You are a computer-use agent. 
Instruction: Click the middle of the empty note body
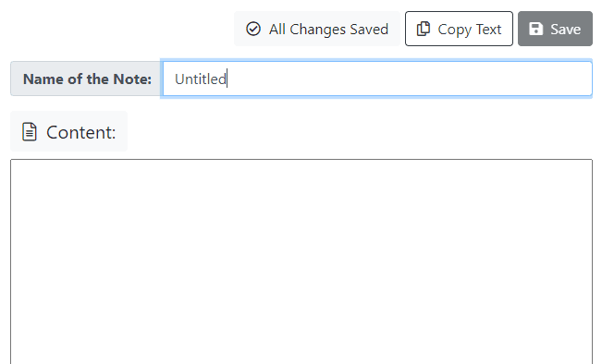[301, 261]
